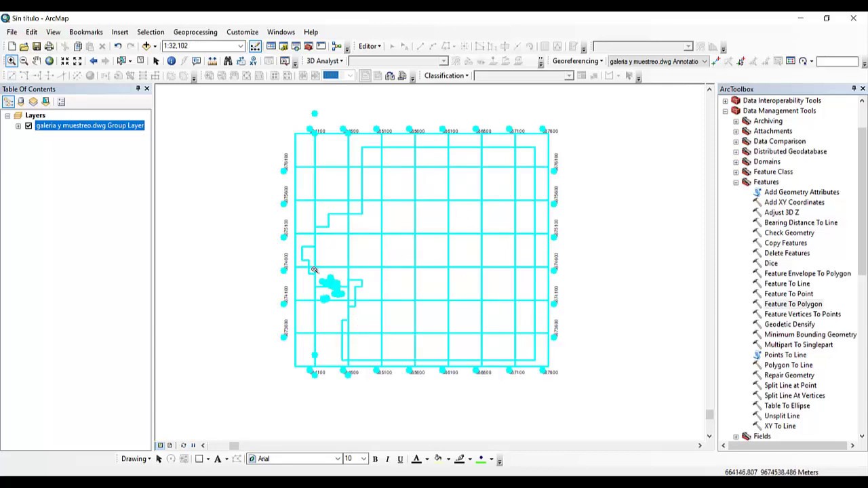Viewport: 868px width, 488px height.
Task: Open the Geoprocessing menu
Action: point(195,32)
